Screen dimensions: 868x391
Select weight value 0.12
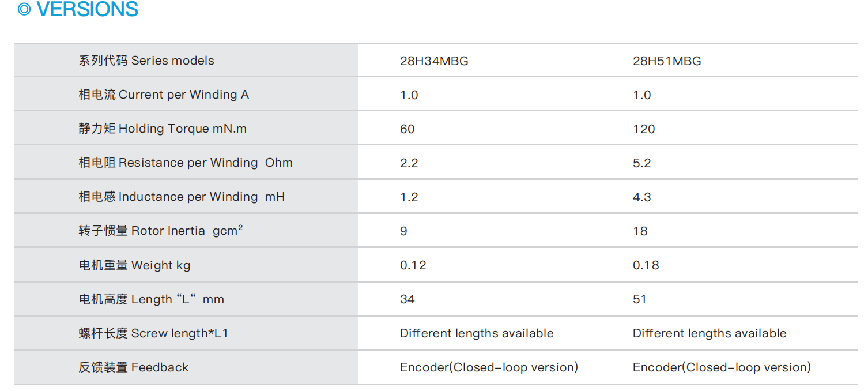coord(413,265)
